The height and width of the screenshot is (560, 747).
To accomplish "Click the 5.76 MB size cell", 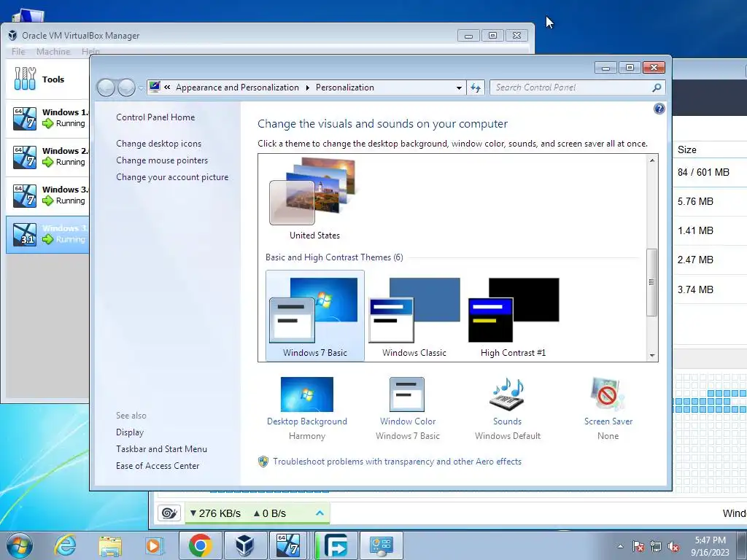I will tap(695, 201).
